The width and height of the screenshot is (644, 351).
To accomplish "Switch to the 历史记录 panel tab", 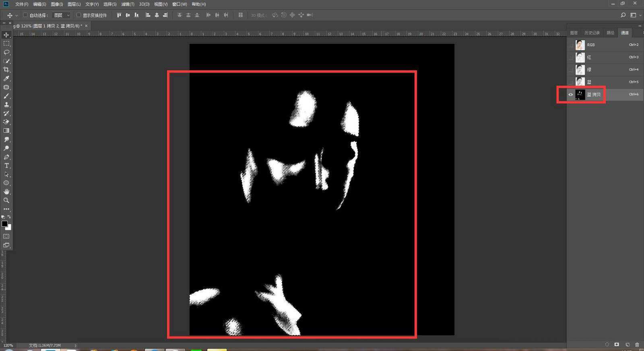I will pos(592,33).
